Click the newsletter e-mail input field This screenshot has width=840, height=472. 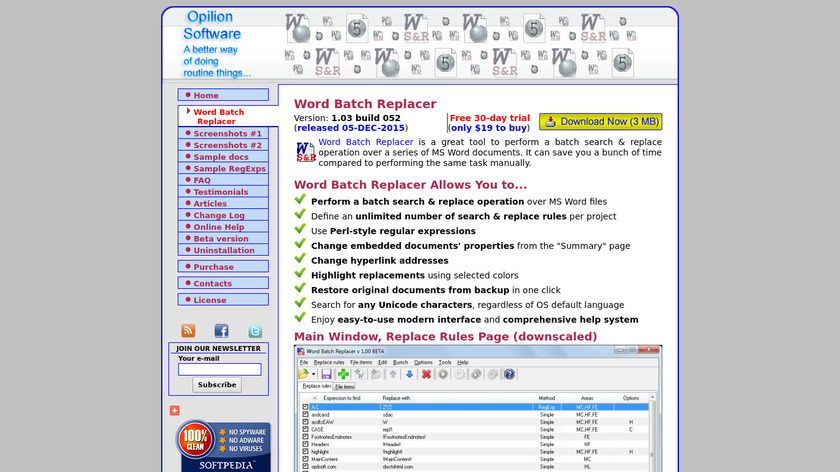pyautogui.click(x=220, y=369)
